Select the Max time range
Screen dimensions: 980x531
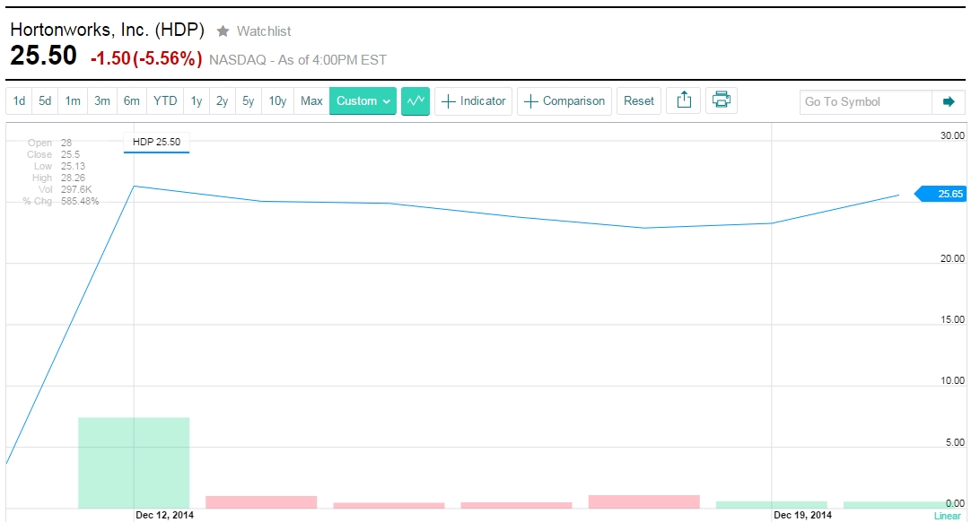click(311, 101)
